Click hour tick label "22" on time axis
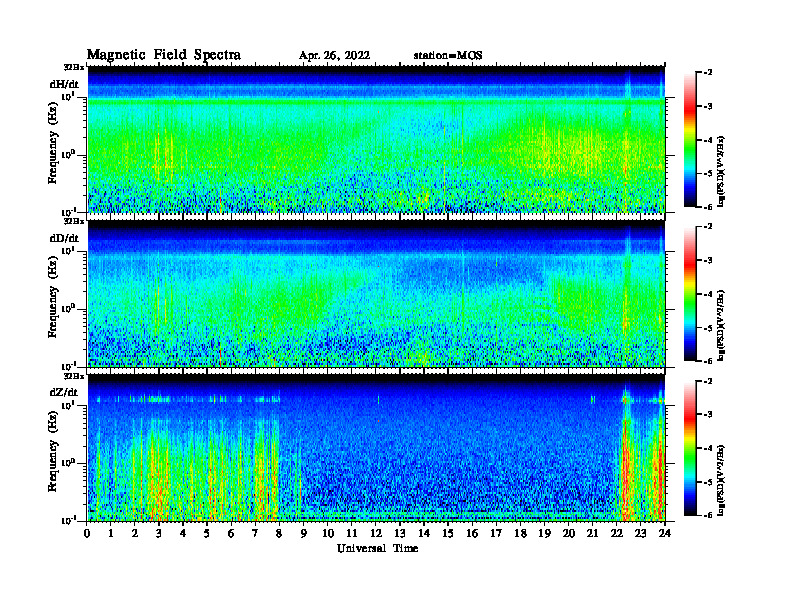This screenshot has width=792, height=612. coord(617,534)
